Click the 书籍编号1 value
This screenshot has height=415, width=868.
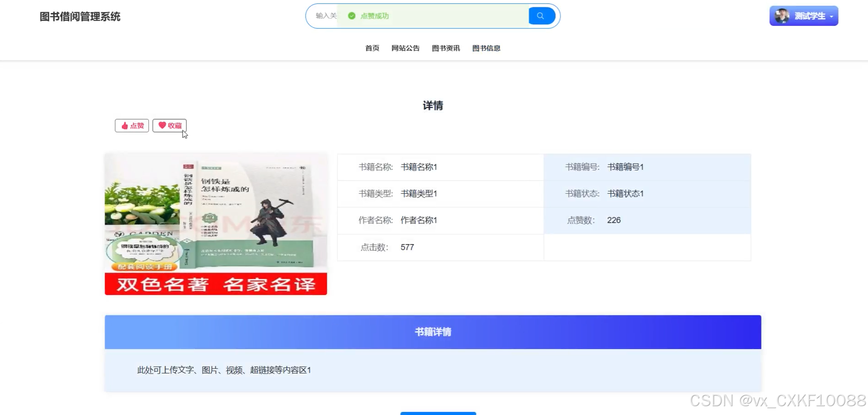(x=625, y=167)
